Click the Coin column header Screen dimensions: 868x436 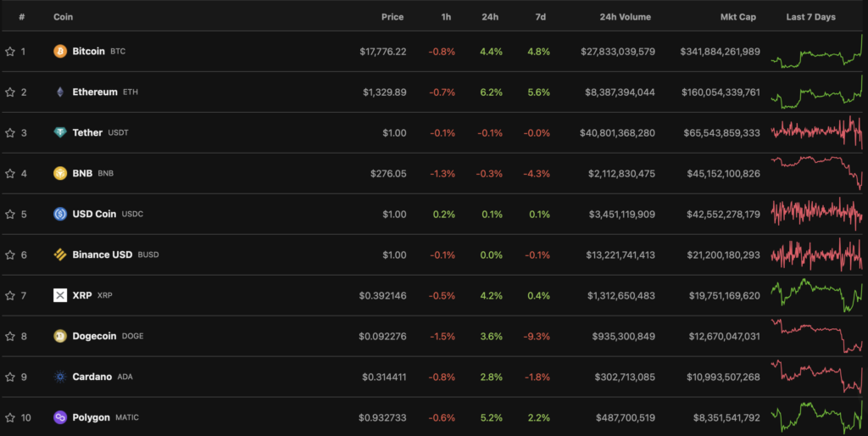(x=63, y=17)
